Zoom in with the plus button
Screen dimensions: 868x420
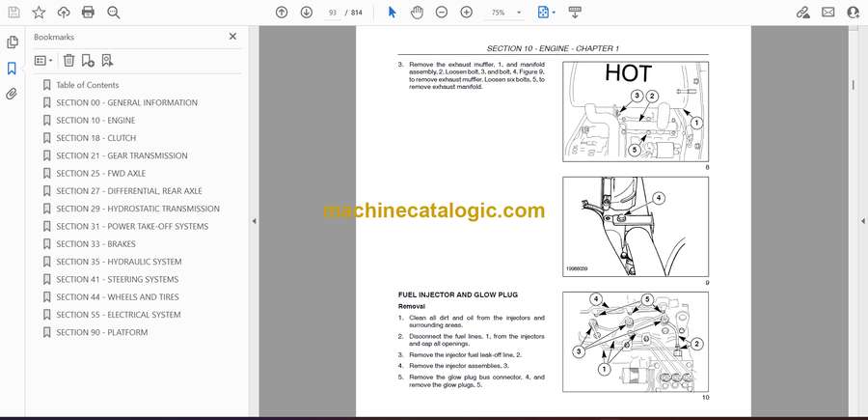467,13
